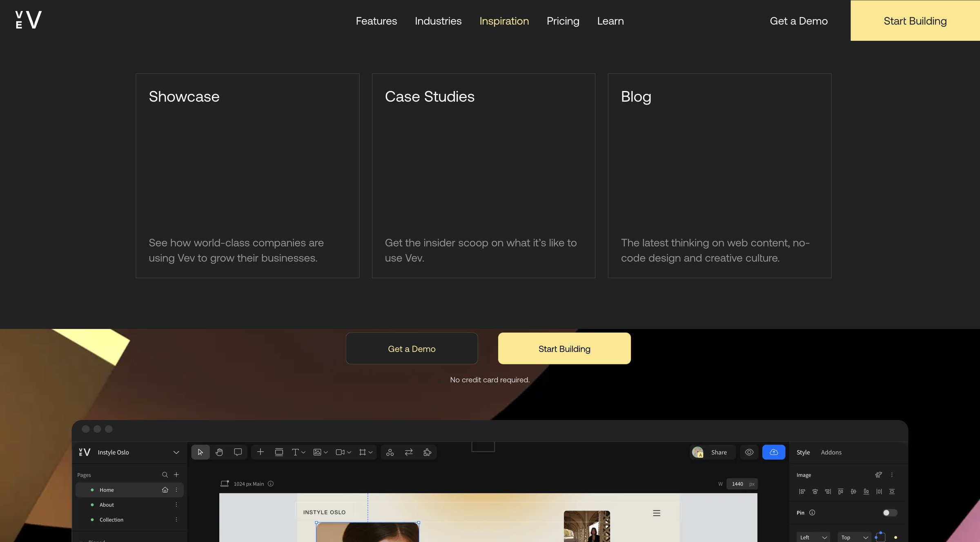Viewport: 980px width, 542px height.
Task: Open the Frame tool dropdown arrow
Action: (x=370, y=452)
